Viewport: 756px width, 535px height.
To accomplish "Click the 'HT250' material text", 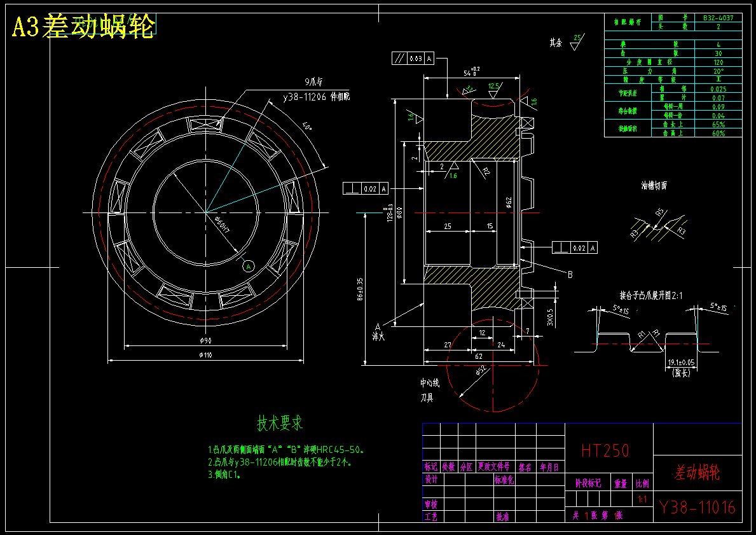I will 605,450.
